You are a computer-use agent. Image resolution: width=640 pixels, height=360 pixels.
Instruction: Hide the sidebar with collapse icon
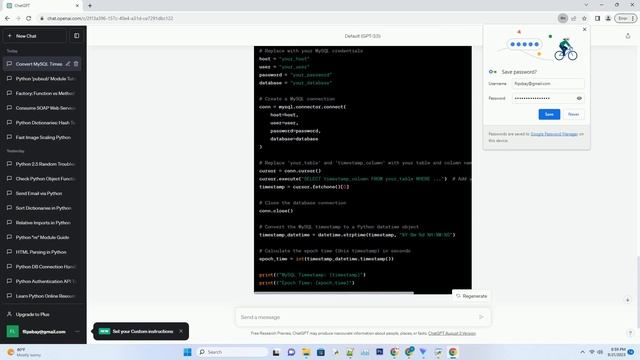pos(76,36)
